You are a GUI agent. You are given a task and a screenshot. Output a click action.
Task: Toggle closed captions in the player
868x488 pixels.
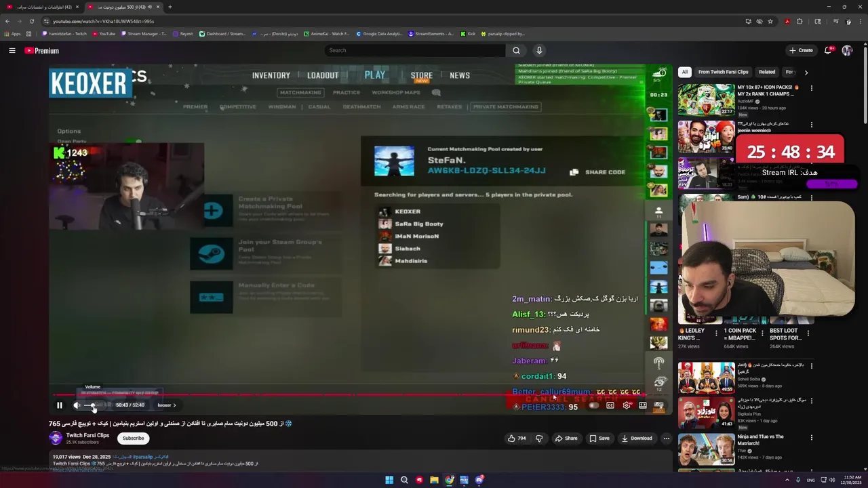[x=610, y=405]
